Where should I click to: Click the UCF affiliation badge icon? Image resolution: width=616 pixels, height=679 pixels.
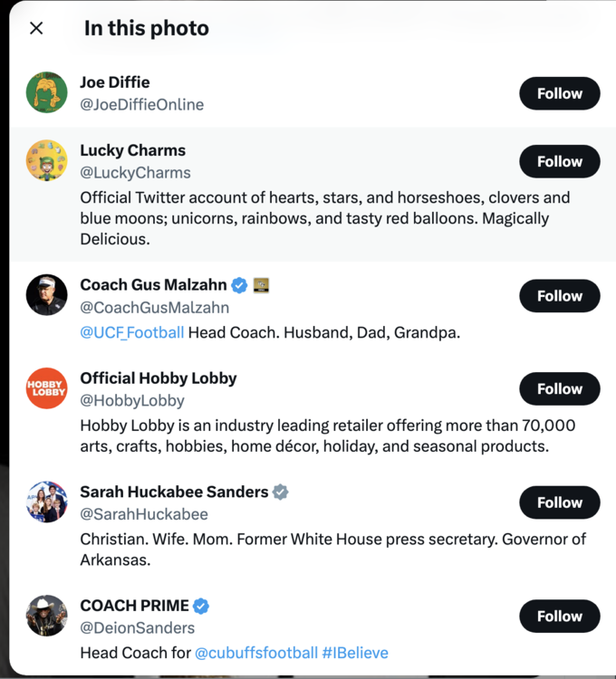point(262,285)
